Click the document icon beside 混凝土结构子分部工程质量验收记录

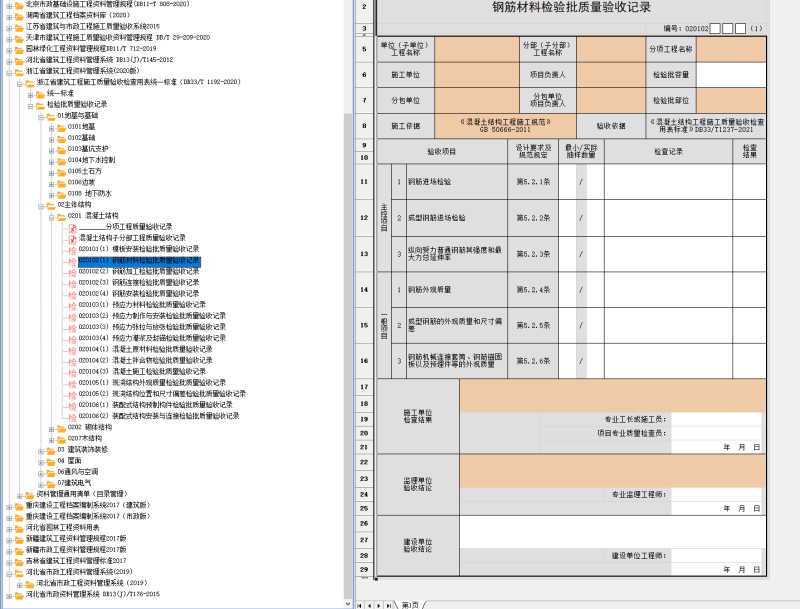click(x=72, y=238)
